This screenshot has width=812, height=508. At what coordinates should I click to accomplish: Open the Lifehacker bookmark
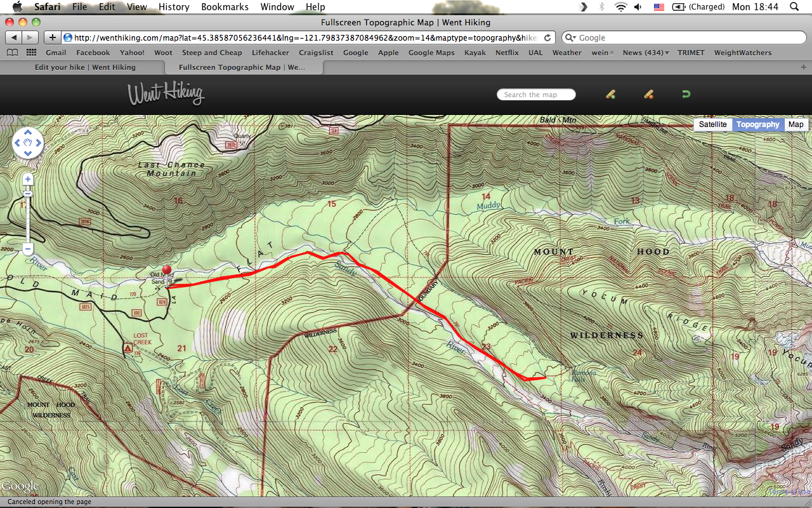(270, 53)
